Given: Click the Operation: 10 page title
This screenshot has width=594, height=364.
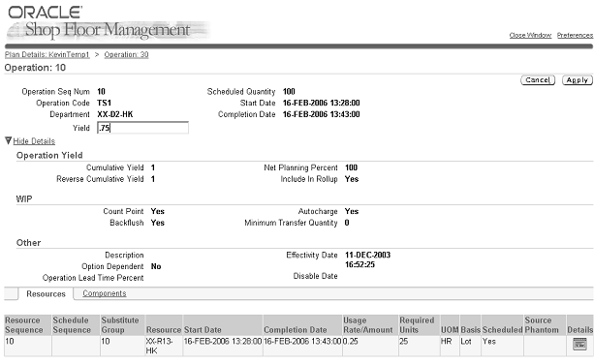Looking at the screenshot, I should [x=35, y=68].
